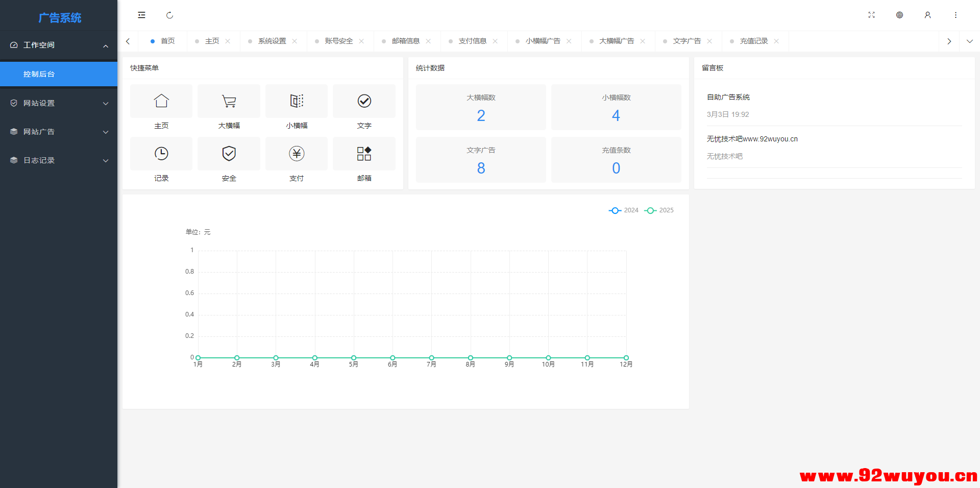Viewport: 980px width, 488px height.
Task: Open 记录 via the clock icon
Action: [161, 154]
